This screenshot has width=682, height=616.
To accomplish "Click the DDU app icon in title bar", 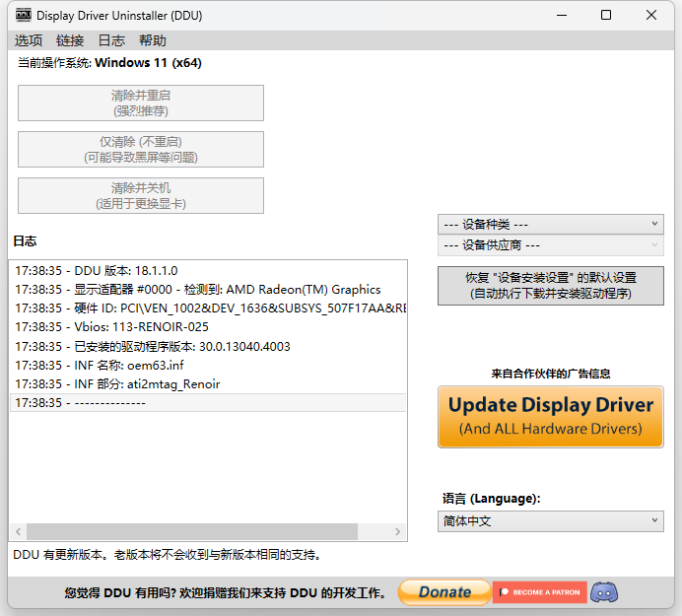I will (x=24, y=15).
